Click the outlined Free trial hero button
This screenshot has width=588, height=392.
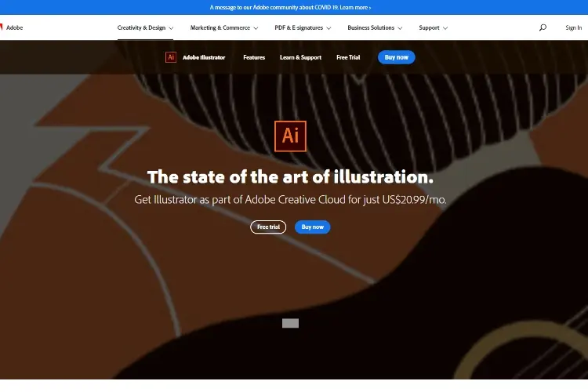pos(268,227)
